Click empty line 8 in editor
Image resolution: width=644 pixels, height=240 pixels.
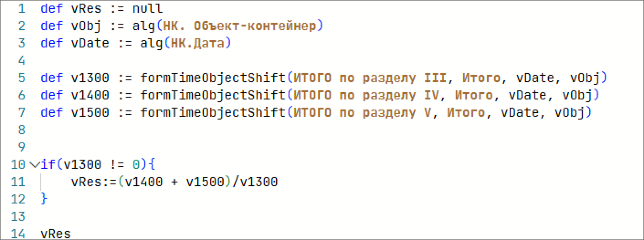(320, 130)
